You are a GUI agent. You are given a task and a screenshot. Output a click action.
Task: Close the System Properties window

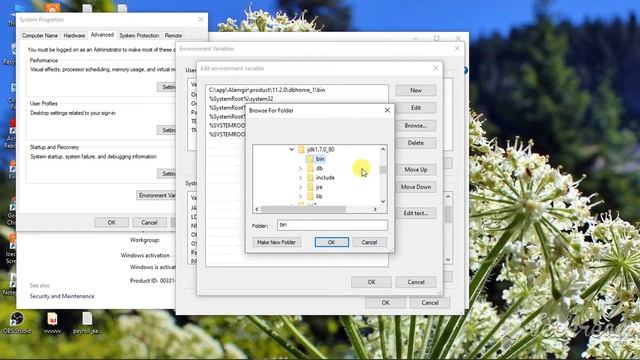click(x=200, y=19)
